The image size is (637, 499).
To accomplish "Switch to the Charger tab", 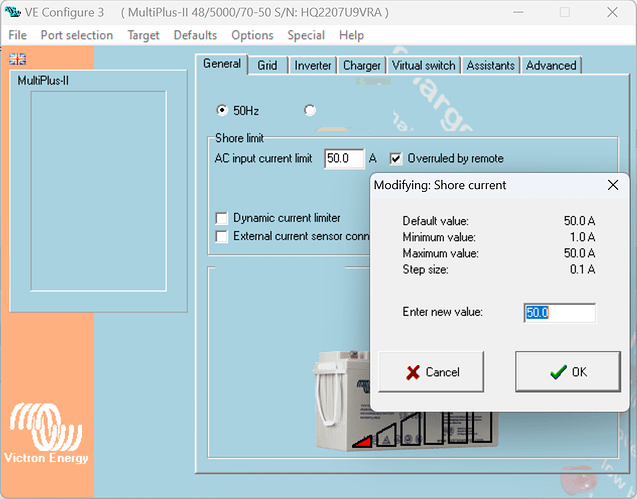I will [x=362, y=65].
